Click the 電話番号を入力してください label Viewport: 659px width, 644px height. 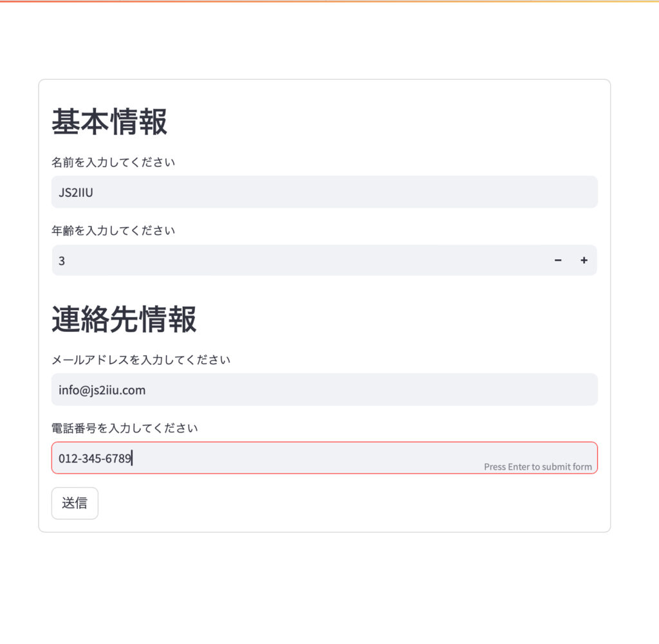(x=125, y=428)
